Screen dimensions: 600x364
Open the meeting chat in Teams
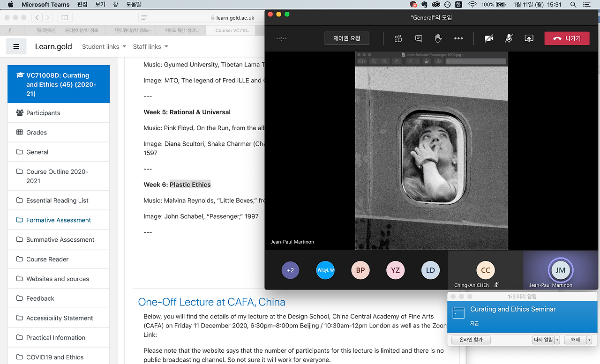[x=419, y=38]
